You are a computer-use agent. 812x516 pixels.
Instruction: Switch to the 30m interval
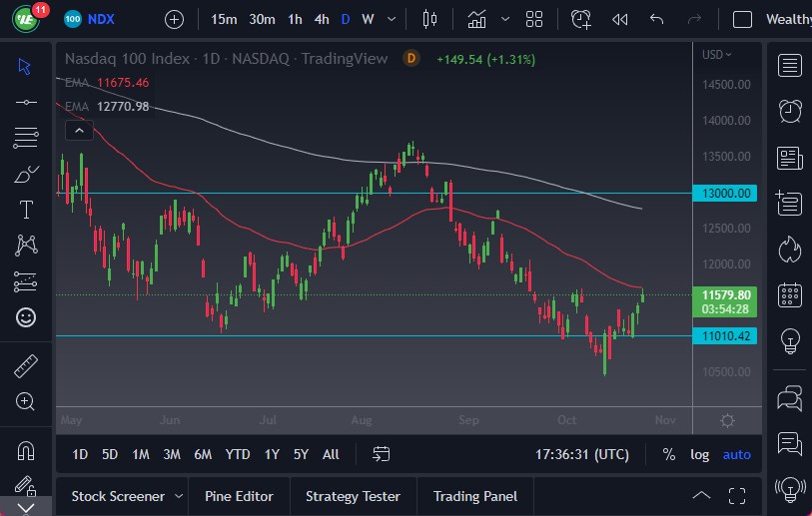(262, 20)
